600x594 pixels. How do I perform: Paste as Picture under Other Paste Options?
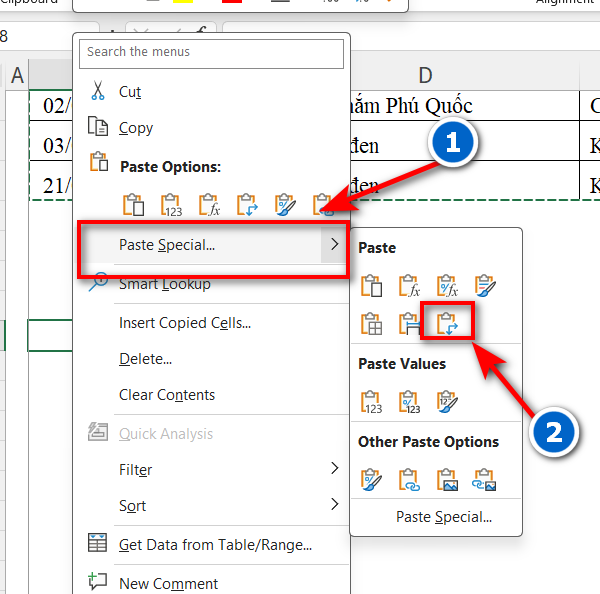tap(447, 480)
